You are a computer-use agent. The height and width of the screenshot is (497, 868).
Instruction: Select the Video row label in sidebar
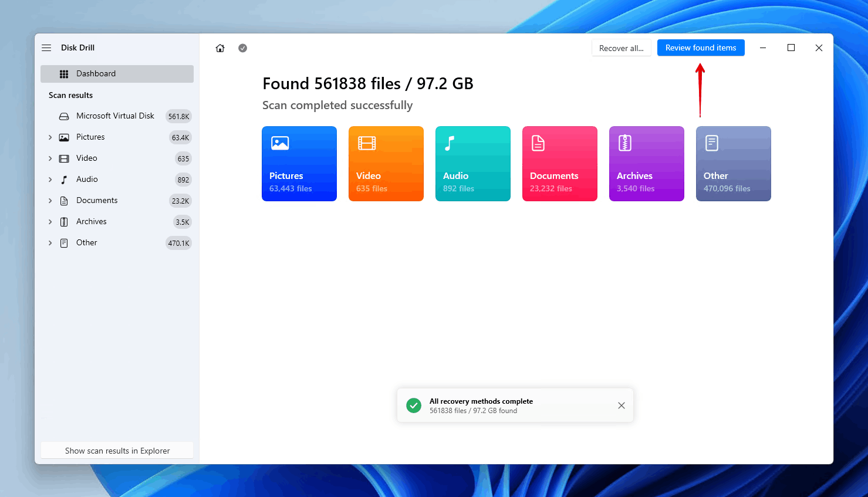pos(87,158)
